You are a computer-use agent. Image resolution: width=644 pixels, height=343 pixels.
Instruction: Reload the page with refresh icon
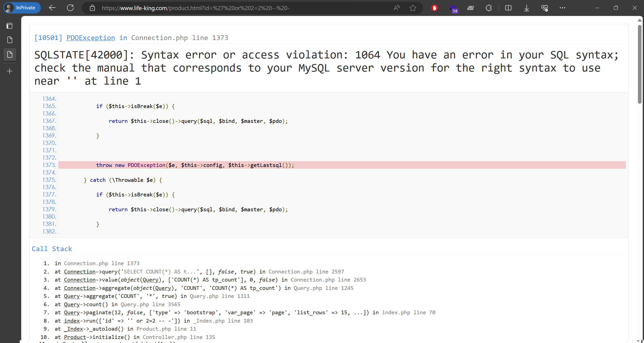click(70, 8)
